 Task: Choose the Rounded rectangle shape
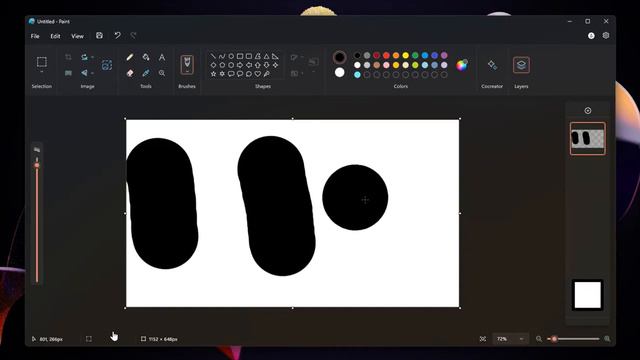point(249,56)
